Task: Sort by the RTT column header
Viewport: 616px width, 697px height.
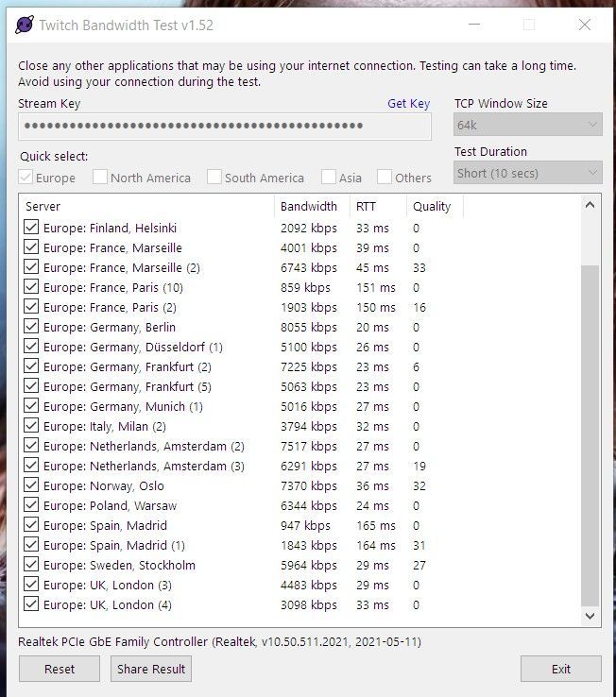Action: coord(378,206)
